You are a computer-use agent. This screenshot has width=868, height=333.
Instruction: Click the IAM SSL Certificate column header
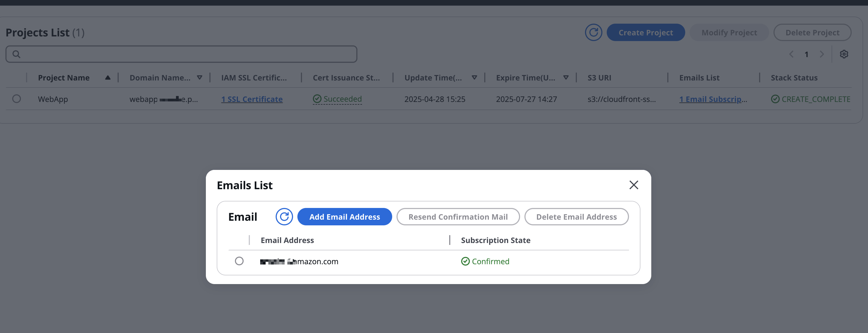[x=254, y=77]
